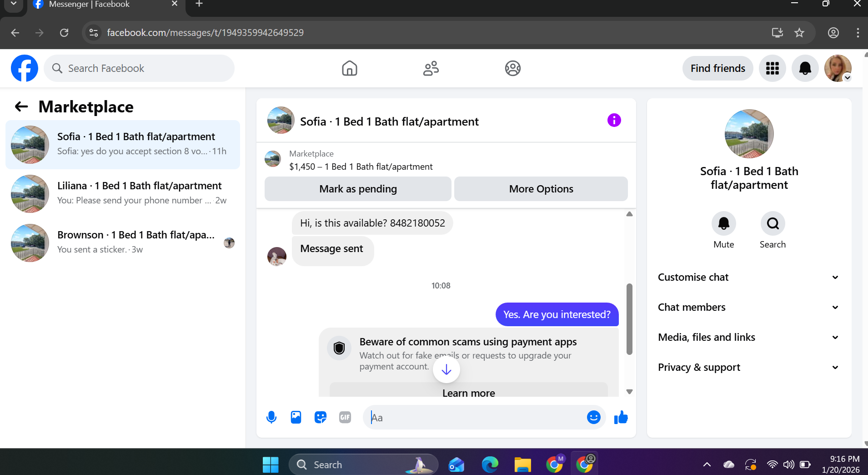868x475 pixels.
Task: Open Chrome profile icon
Action: (x=833, y=33)
